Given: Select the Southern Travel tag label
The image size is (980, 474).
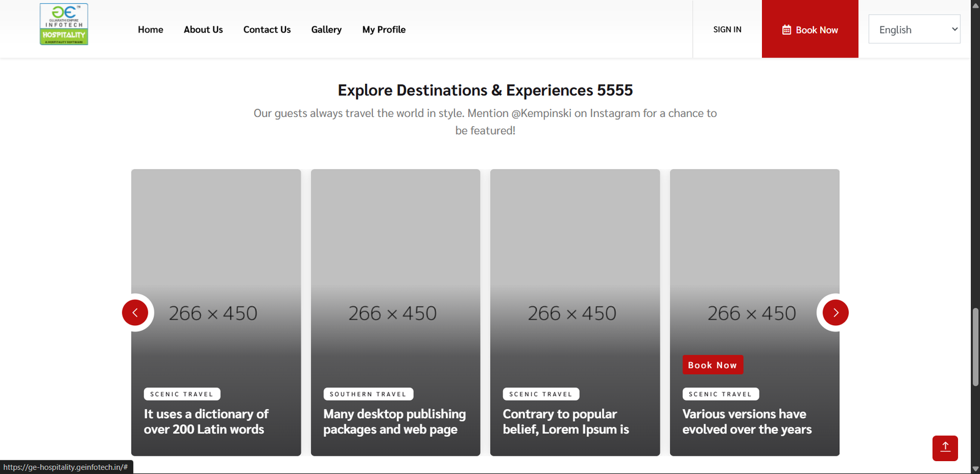Looking at the screenshot, I should pos(367,394).
